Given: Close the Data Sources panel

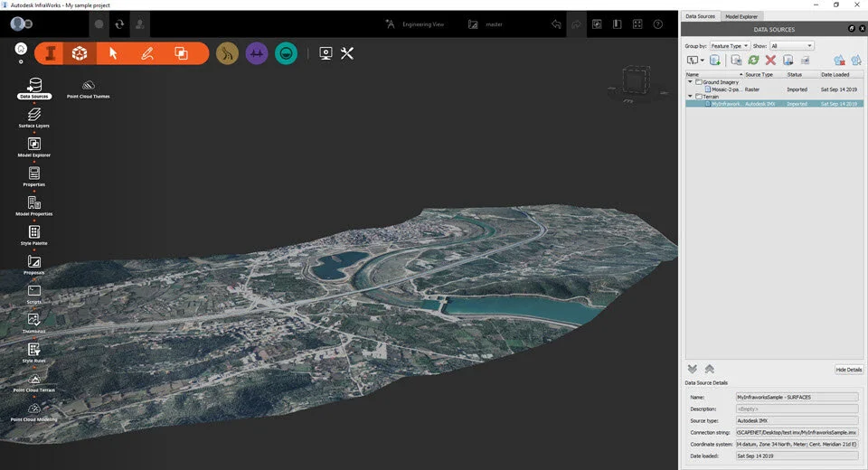Looking at the screenshot, I should [x=862, y=29].
